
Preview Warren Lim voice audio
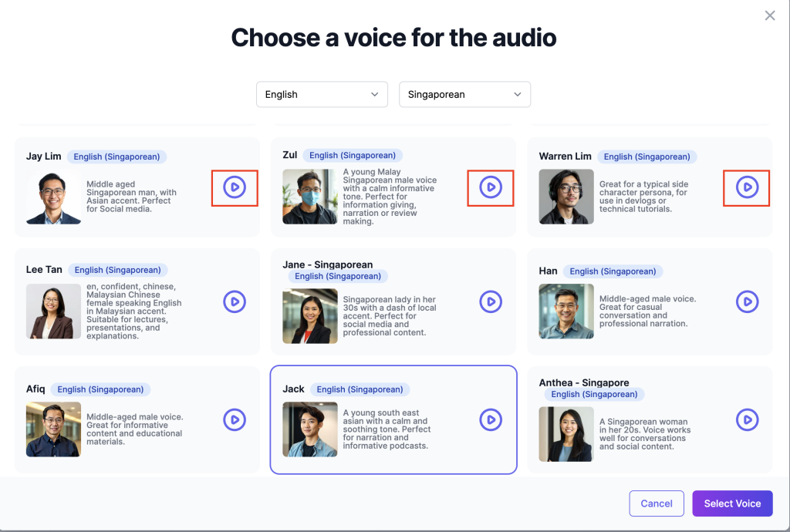pos(747,187)
